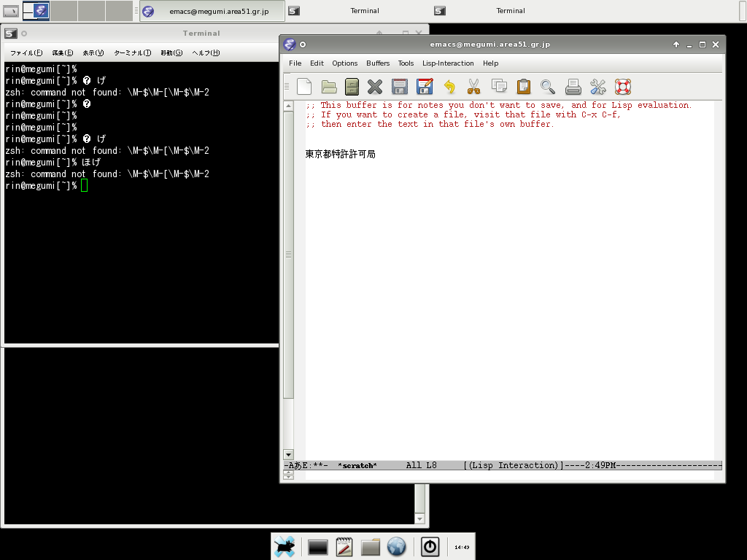Click the power/logout icon in panel
The image size is (747, 560).
[x=430, y=547]
